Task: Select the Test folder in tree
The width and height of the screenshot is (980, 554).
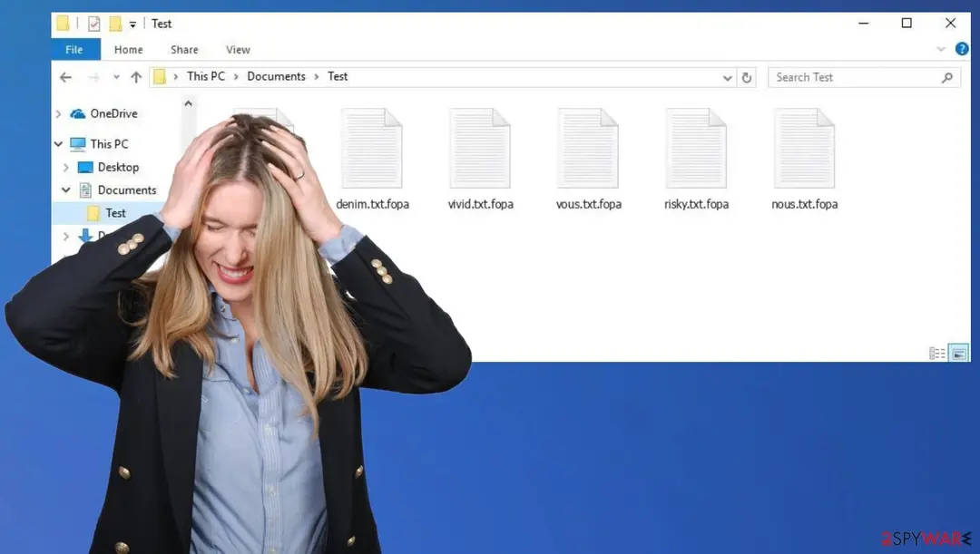Action: 115,213
